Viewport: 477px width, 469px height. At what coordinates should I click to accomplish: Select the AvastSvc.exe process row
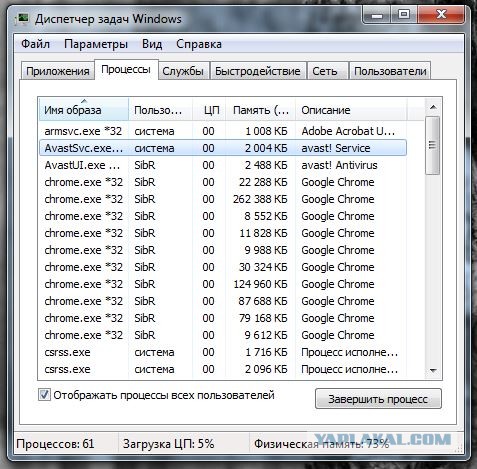223,148
